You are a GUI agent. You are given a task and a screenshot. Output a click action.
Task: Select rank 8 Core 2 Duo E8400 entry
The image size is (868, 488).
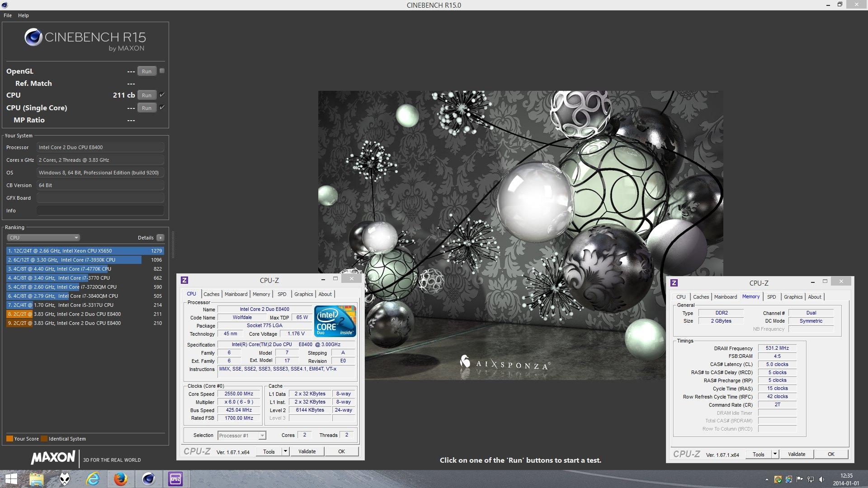[85, 314]
